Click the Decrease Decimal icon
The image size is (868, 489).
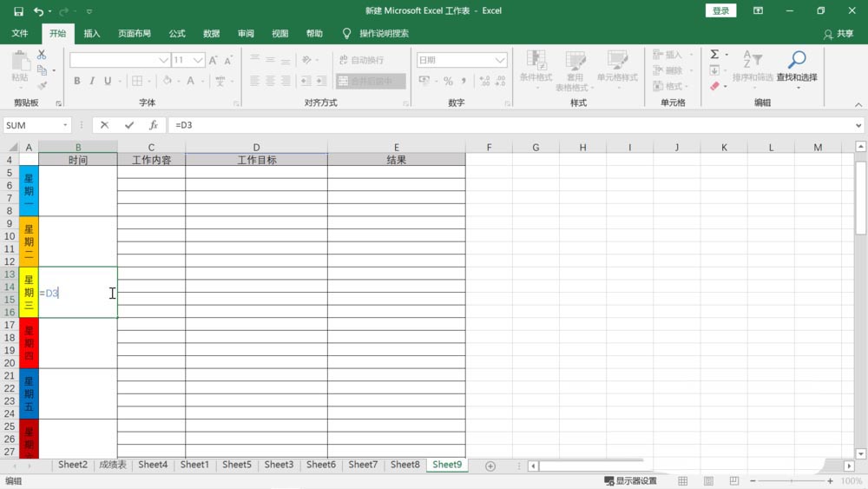(x=500, y=81)
